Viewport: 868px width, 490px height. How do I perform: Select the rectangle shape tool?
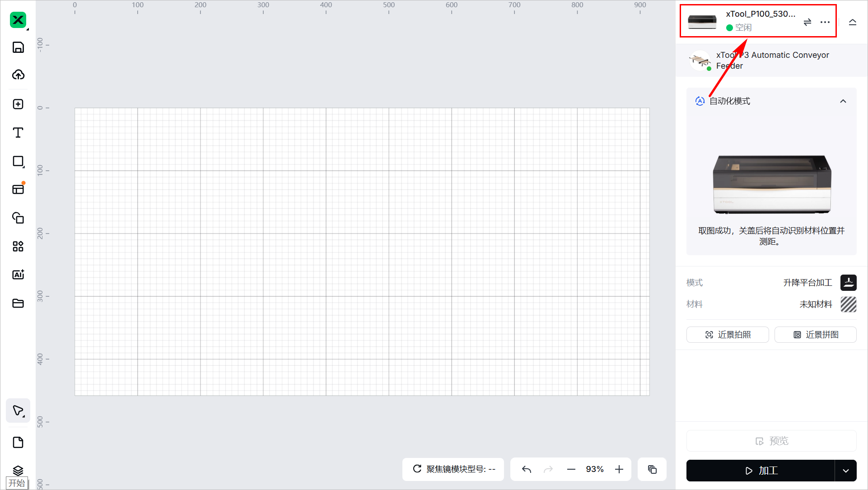tap(18, 161)
